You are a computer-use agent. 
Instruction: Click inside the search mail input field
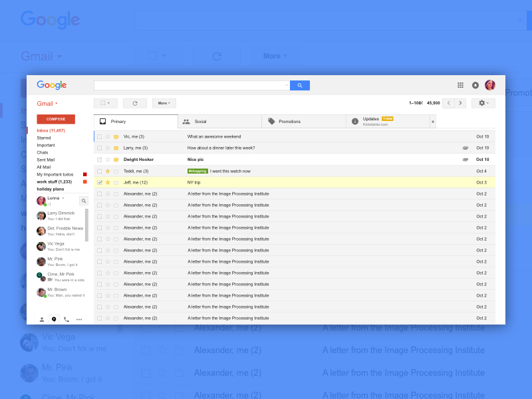[190, 85]
